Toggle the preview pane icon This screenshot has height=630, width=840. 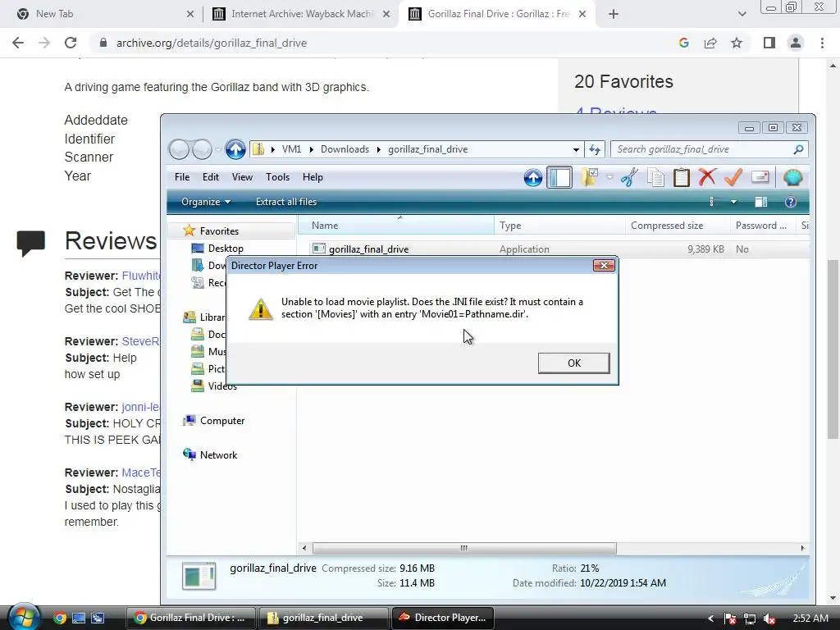tap(760, 202)
